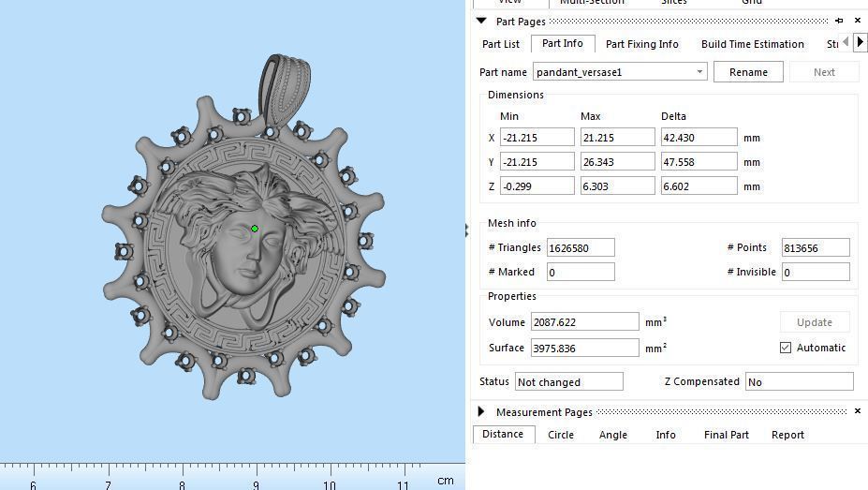The height and width of the screenshot is (490, 868).
Task: Click the Y Delta field 47.558
Action: [x=699, y=162]
